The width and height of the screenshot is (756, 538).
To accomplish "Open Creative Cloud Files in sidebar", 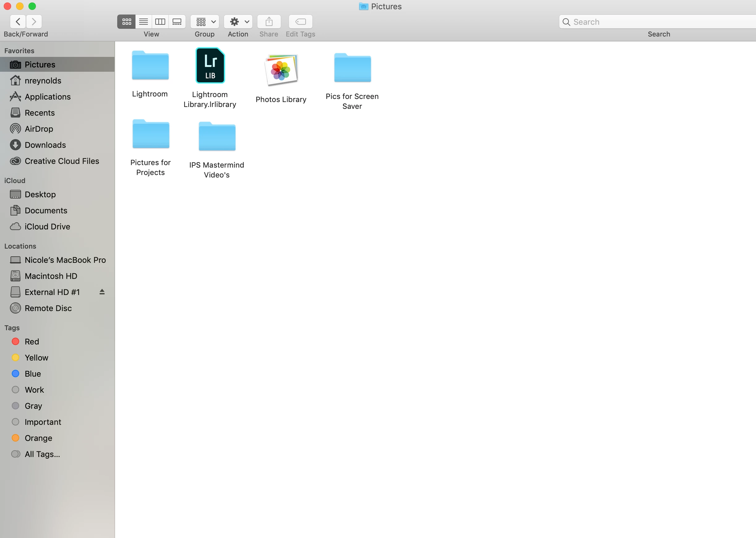I will (x=62, y=161).
